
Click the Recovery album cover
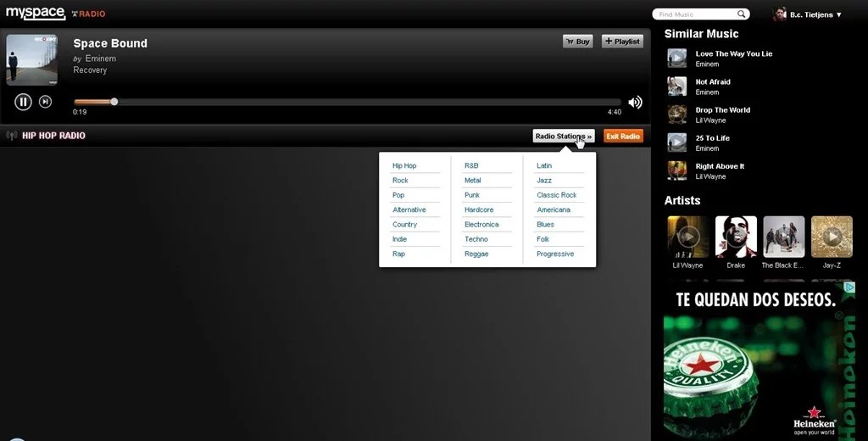click(31, 60)
